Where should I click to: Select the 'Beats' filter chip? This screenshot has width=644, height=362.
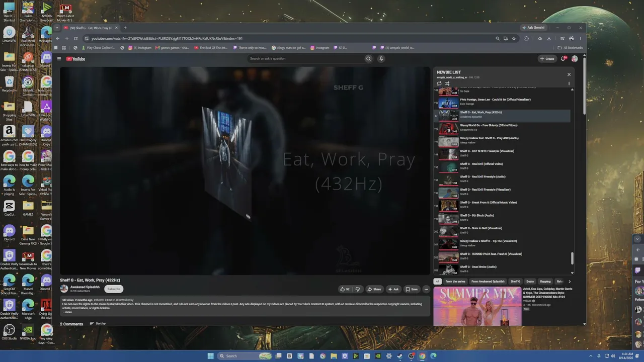coord(530,282)
